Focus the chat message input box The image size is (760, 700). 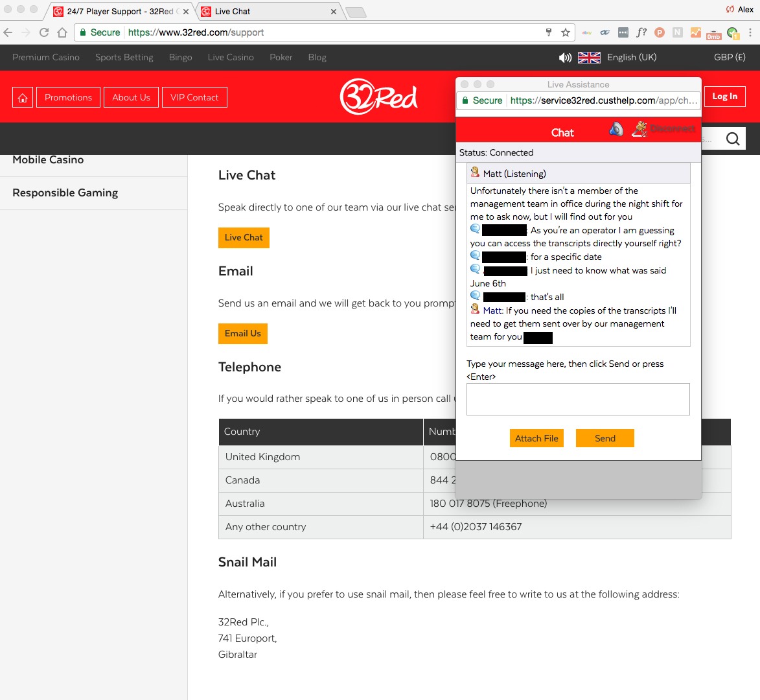(x=578, y=399)
